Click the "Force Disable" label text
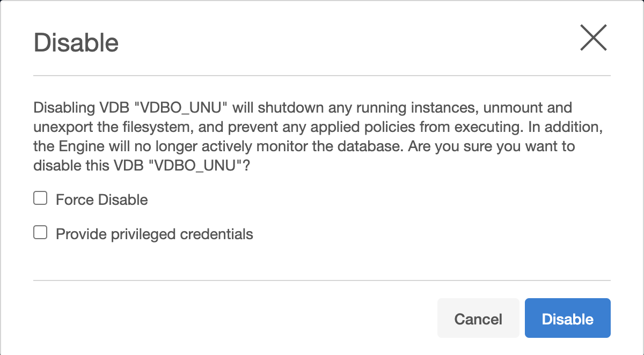Image resolution: width=644 pixels, height=355 pixels. [101, 200]
